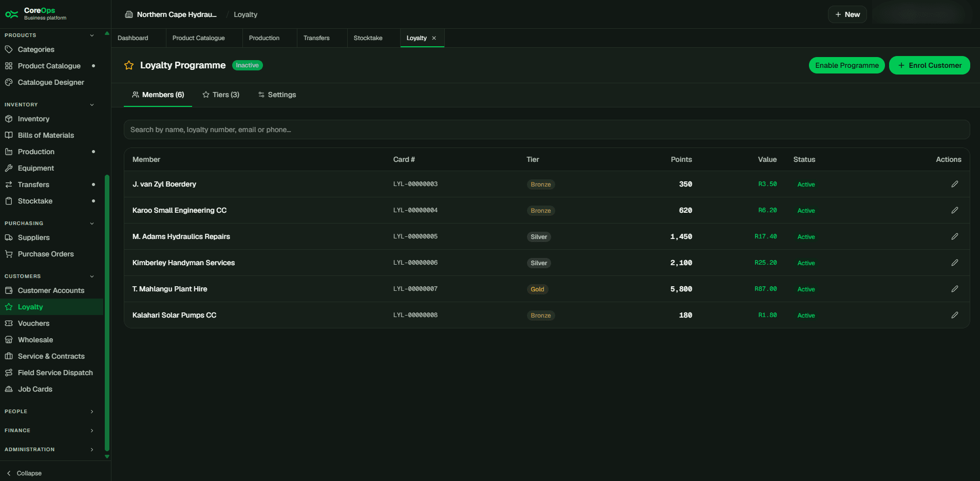Select Loyalty star icon in sidebar
980x481 pixels.
coord(9,307)
